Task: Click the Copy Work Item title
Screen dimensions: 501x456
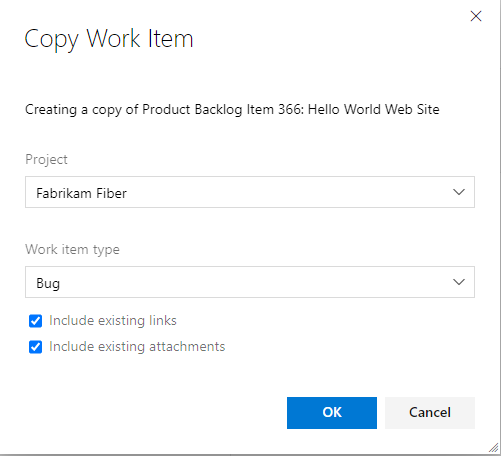Action: click(x=109, y=39)
